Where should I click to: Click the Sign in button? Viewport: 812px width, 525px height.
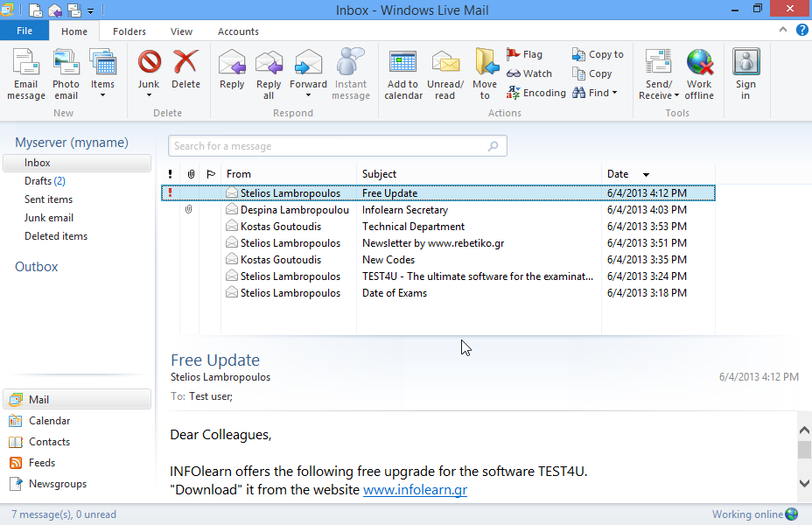click(745, 73)
